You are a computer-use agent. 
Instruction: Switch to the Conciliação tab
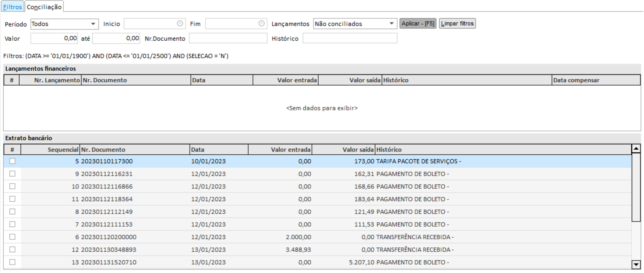pos(44,7)
